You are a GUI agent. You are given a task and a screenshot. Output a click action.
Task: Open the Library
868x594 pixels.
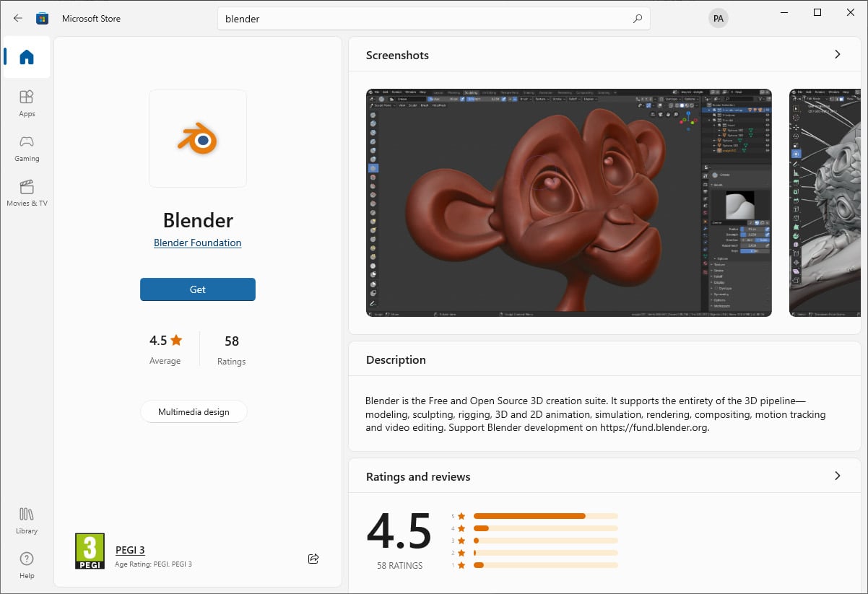pos(27,520)
